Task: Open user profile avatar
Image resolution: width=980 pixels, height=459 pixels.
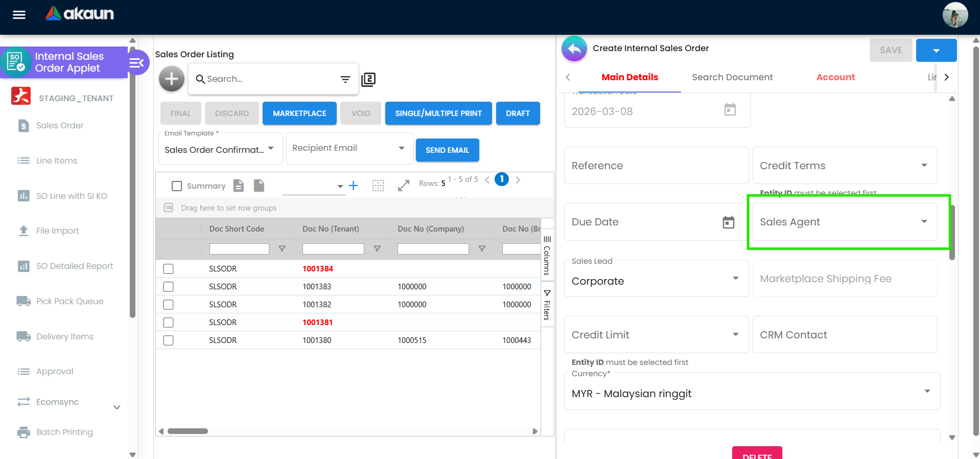Action: (x=955, y=15)
